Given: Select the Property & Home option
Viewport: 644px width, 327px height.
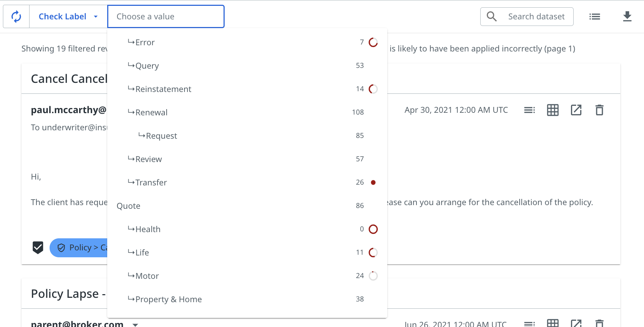Looking at the screenshot, I should pyautogui.click(x=168, y=299).
